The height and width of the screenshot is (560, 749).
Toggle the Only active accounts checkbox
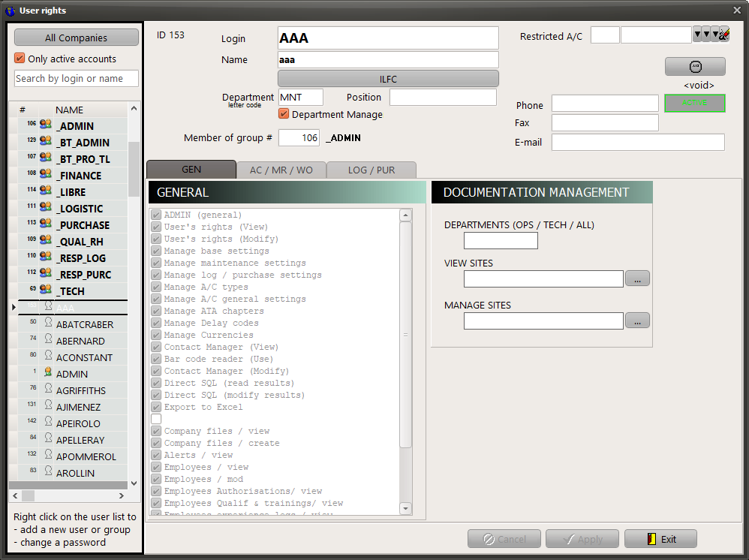pyautogui.click(x=20, y=59)
